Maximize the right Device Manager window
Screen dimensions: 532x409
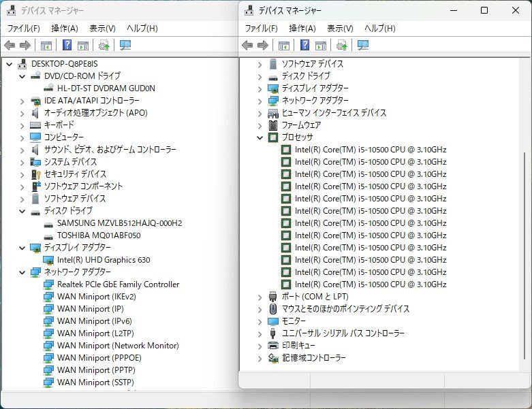[484, 10]
